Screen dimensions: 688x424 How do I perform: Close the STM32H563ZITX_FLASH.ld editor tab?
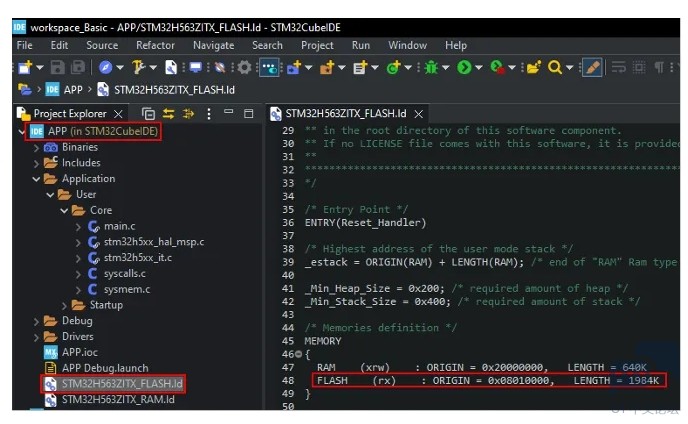tap(419, 114)
